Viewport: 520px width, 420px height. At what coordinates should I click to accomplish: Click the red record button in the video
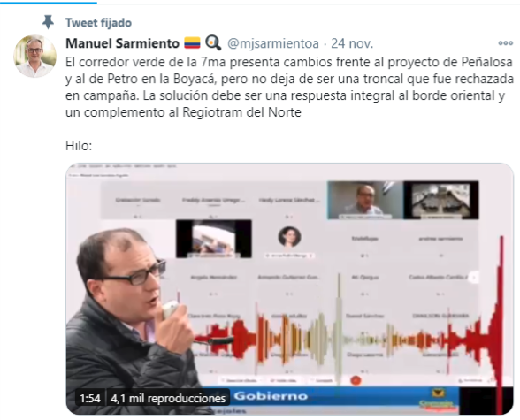click(x=356, y=380)
